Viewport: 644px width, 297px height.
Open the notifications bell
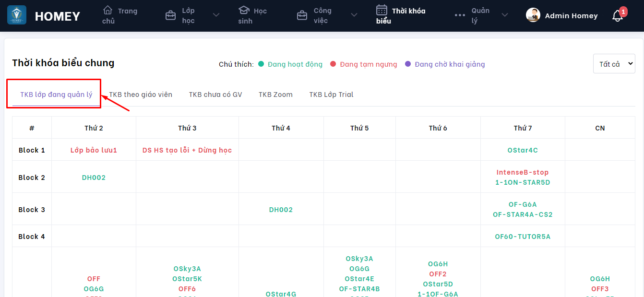click(618, 16)
